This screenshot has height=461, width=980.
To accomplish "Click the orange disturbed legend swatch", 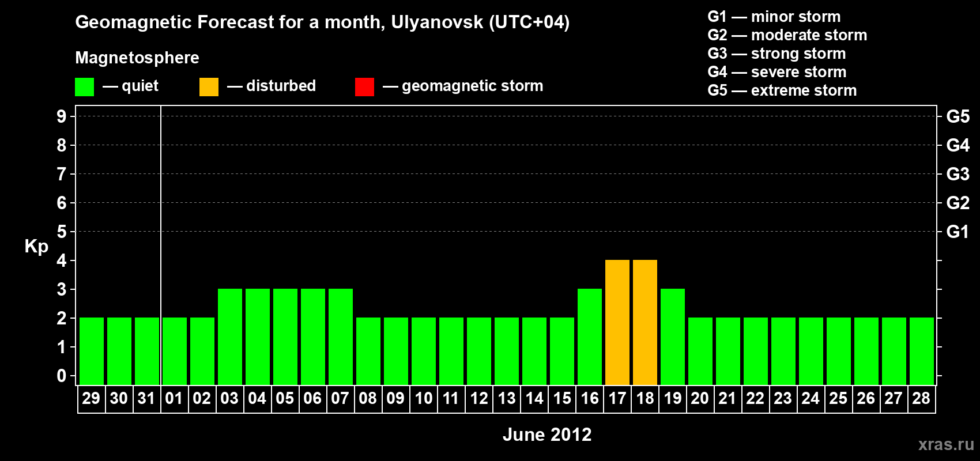I will pyautogui.click(x=209, y=87).
